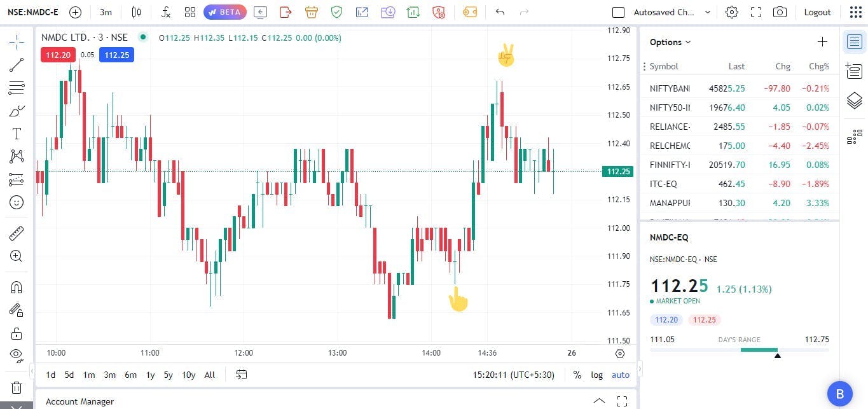
Task: Sort watchlist by the Chg% column header
Action: pos(819,66)
